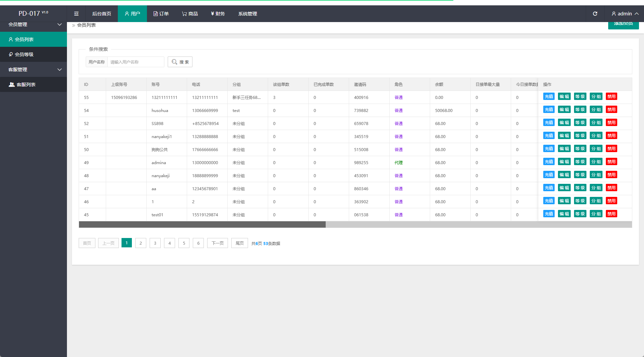
Task: Disable user husohua with 禁用 button
Action: click(611, 110)
